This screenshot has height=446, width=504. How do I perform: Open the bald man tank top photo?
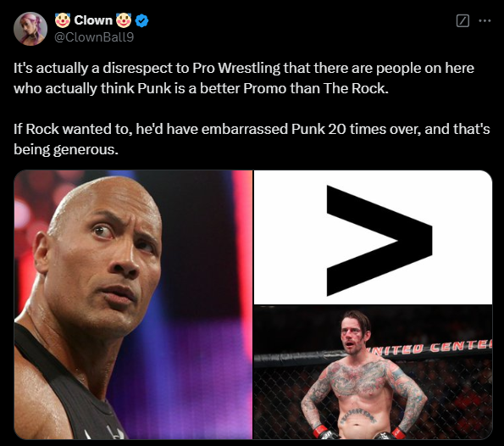tap(133, 304)
